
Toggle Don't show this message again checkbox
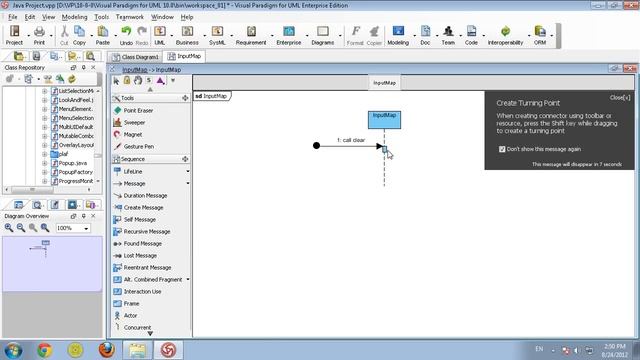(x=502, y=149)
